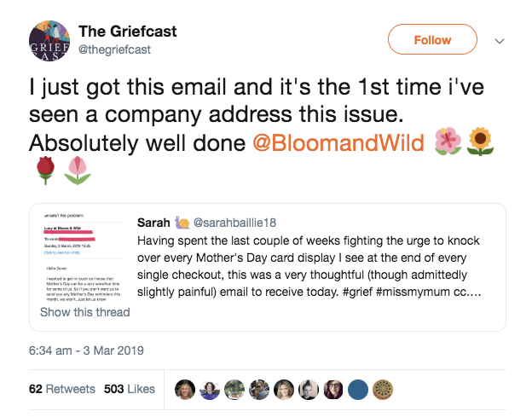Click the purple-toned second liker avatar

click(210, 390)
